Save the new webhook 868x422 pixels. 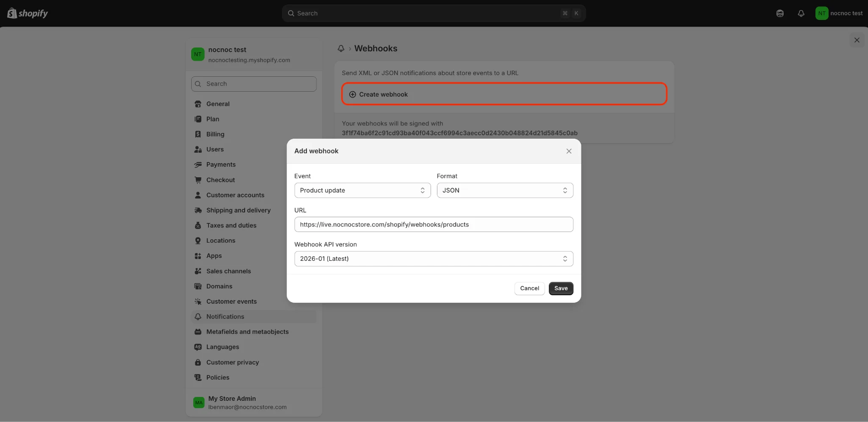[561, 288]
